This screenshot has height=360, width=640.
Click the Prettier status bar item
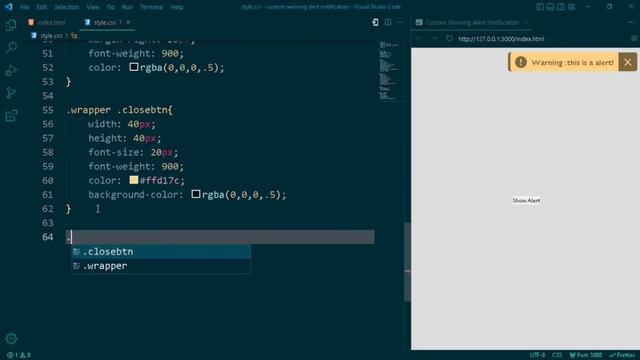(x=622, y=355)
